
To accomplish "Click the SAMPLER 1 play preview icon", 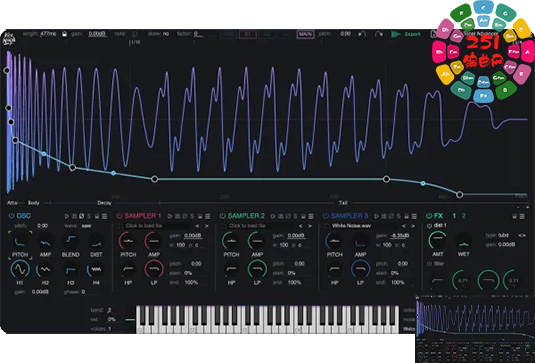I will tap(170, 216).
